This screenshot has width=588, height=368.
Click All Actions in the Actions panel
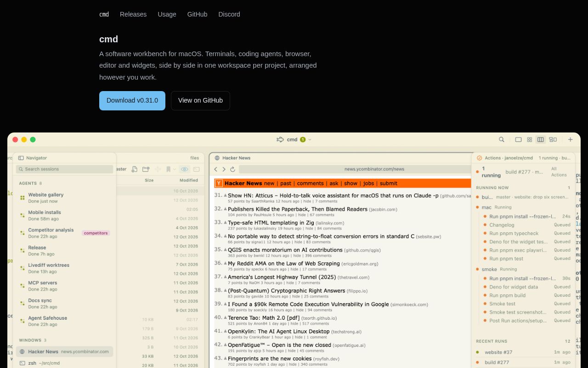click(559, 172)
